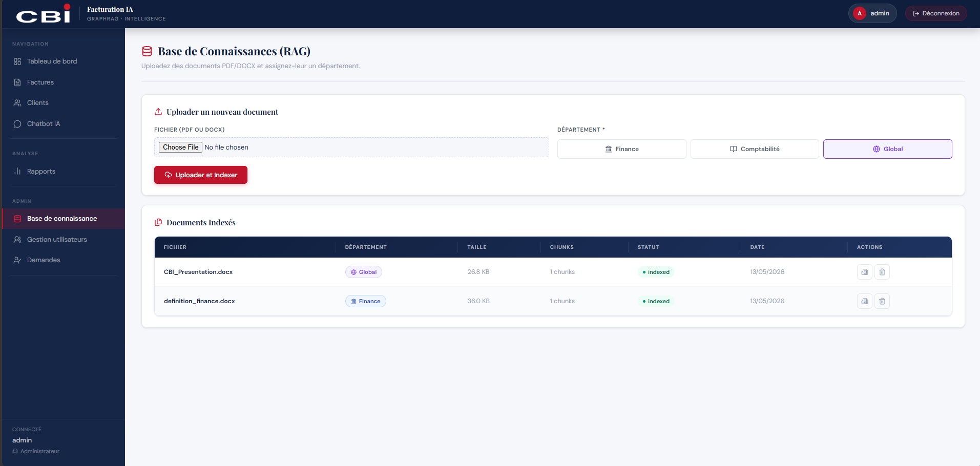Click the Tableau de bord dashboard icon
The image size is (980, 466).
coord(17,61)
